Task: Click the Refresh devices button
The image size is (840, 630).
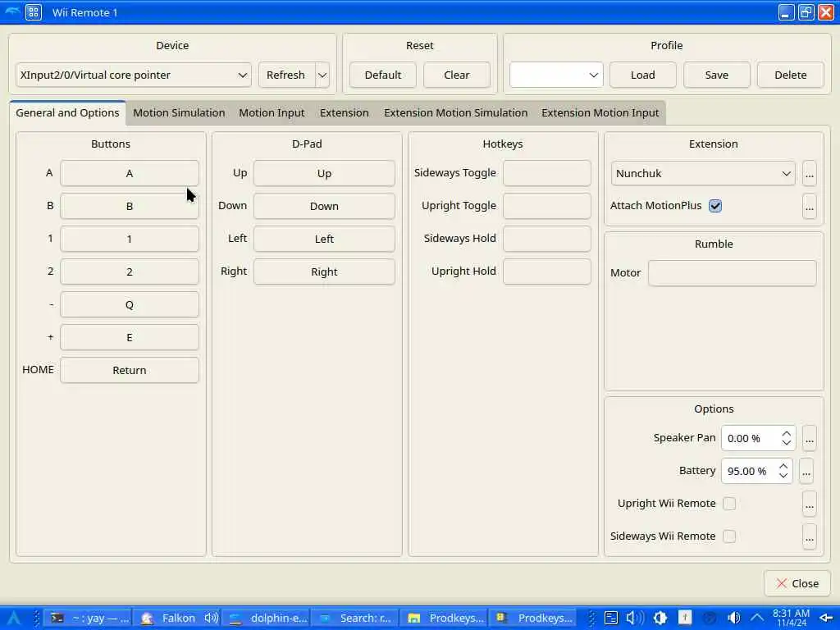Action: pyautogui.click(x=286, y=75)
